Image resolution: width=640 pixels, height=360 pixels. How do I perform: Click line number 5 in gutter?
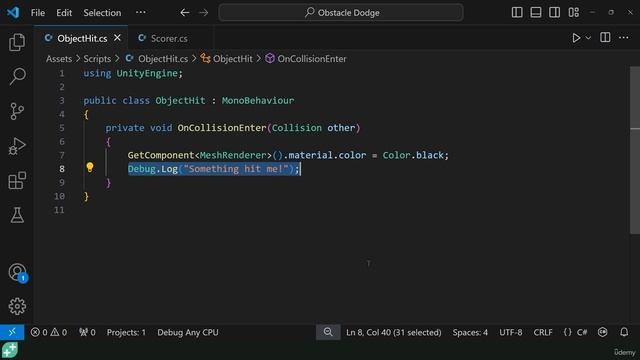62,128
